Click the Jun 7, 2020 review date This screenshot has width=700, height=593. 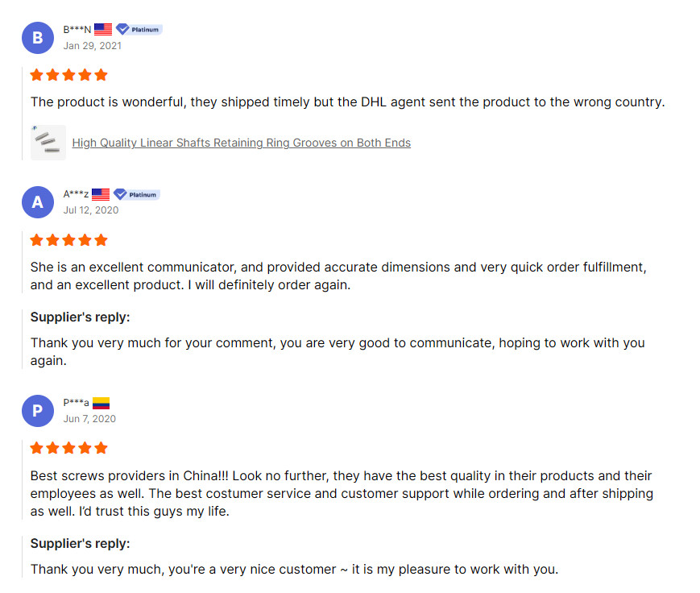point(89,419)
